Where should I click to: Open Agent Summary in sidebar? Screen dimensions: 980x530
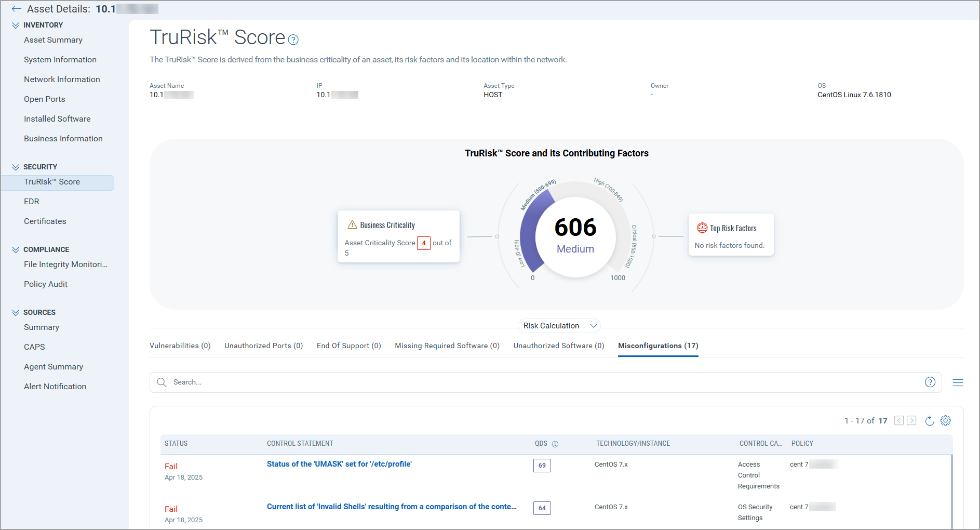pos(53,367)
